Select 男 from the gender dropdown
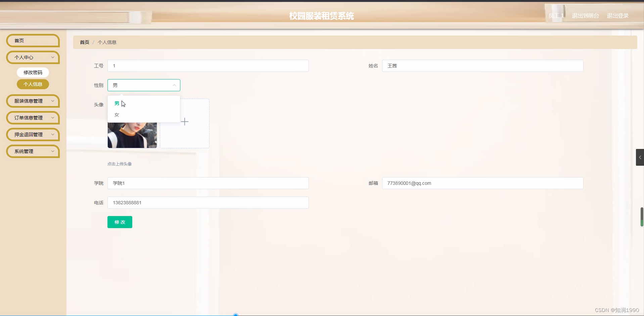This screenshot has height=316, width=644. point(117,103)
